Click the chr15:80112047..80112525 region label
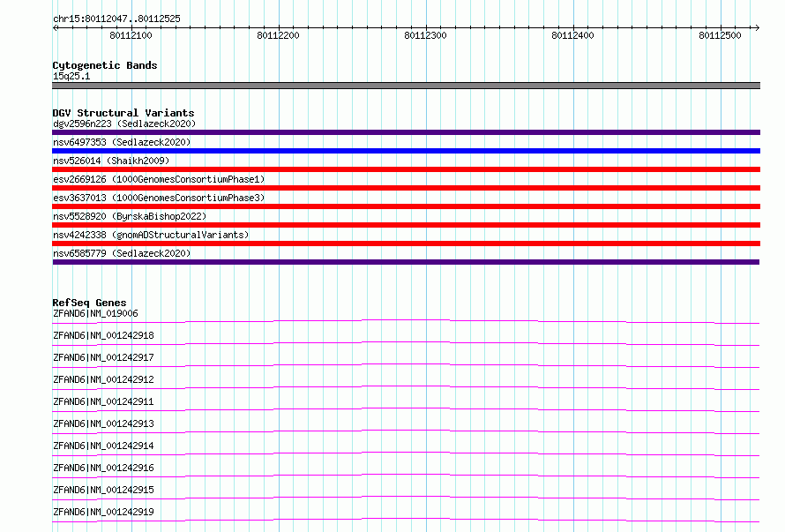785x532 pixels. click(116, 19)
